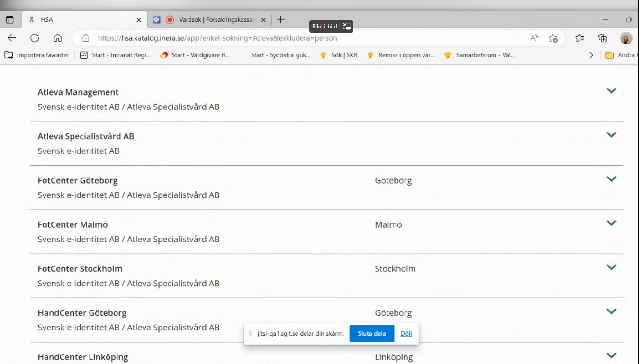
Task: Expand the Atleva Management entry
Action: [x=611, y=91]
